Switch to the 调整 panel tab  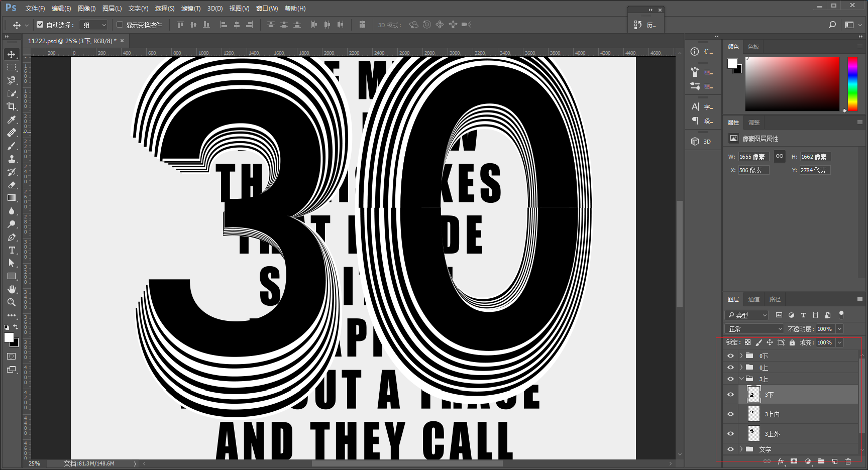click(754, 123)
